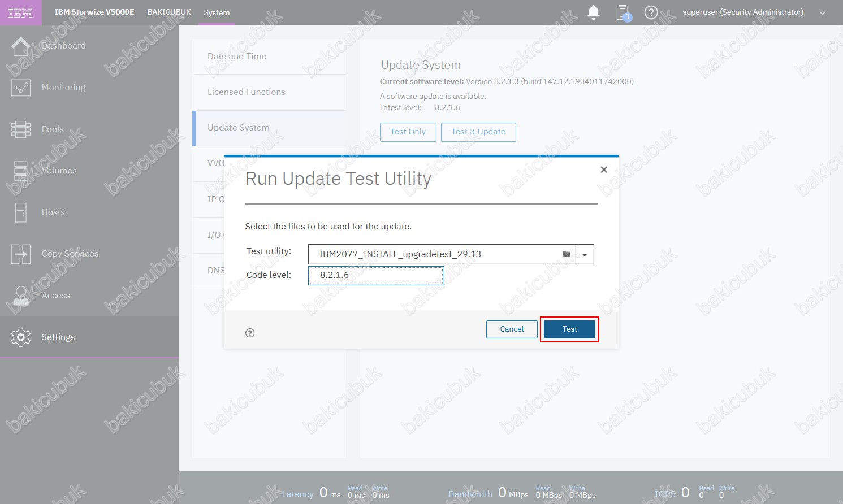
Task: Click the IBM logo in the header
Action: 21,12
